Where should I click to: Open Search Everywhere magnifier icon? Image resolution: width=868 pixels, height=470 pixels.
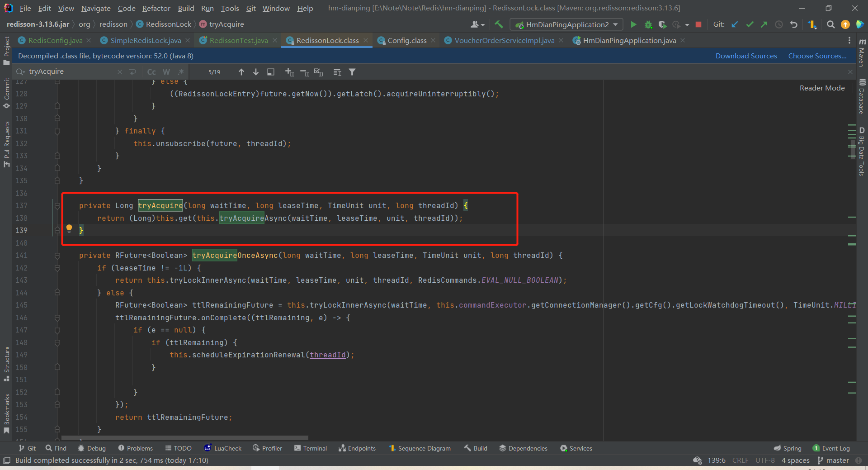pos(830,24)
